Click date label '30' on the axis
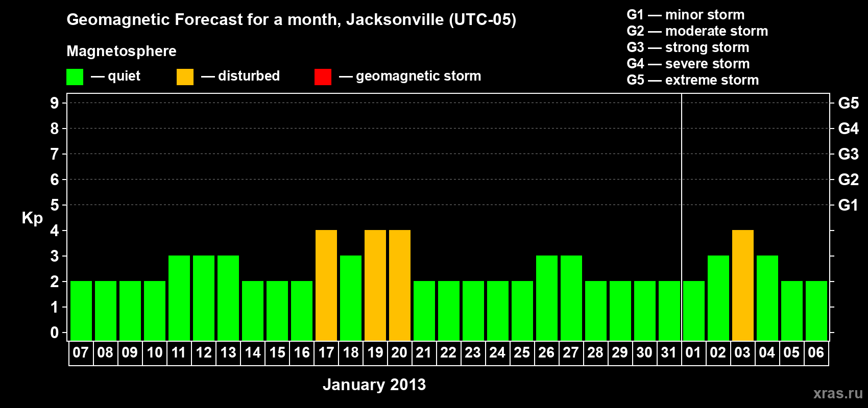The width and height of the screenshot is (868, 408). 644,353
